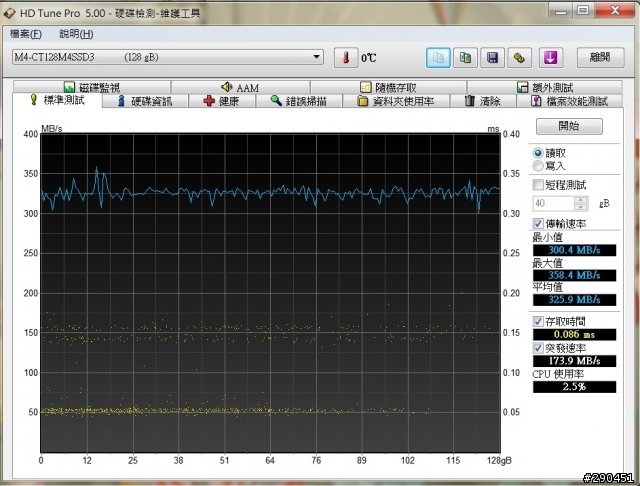640x486 pixels.
Task: Click the 0℃ temperature reading
Action: click(x=369, y=58)
